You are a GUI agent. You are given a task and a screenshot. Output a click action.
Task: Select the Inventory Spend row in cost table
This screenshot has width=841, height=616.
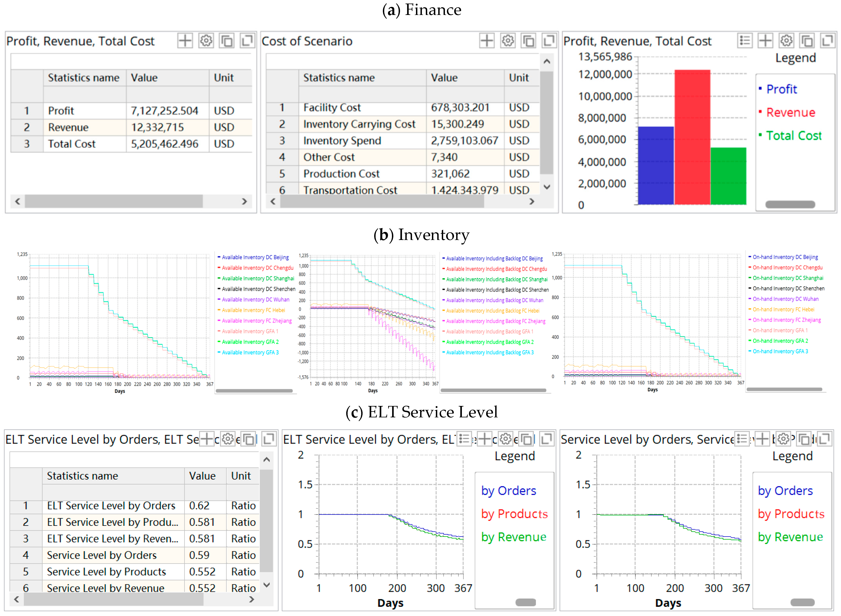click(342, 141)
